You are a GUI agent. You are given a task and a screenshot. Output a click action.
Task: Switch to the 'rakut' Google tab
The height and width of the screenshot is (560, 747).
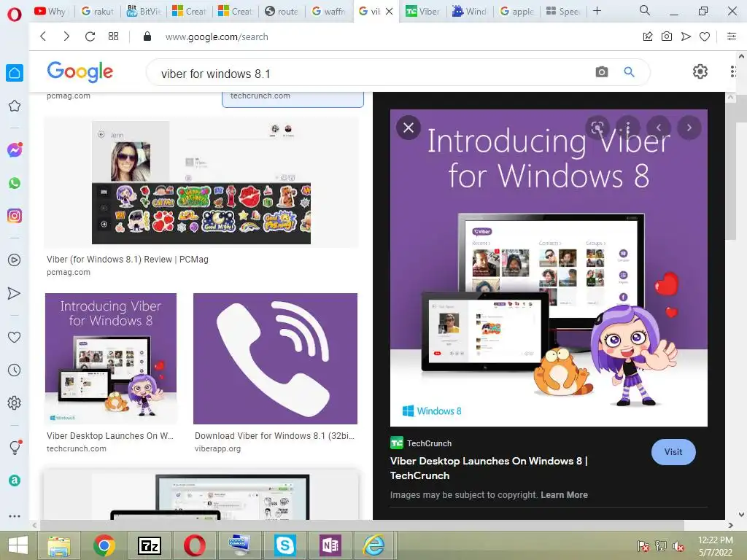coord(98,11)
